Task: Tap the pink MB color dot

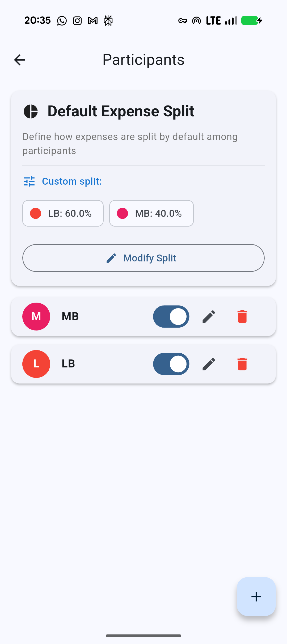Action: coord(123,213)
